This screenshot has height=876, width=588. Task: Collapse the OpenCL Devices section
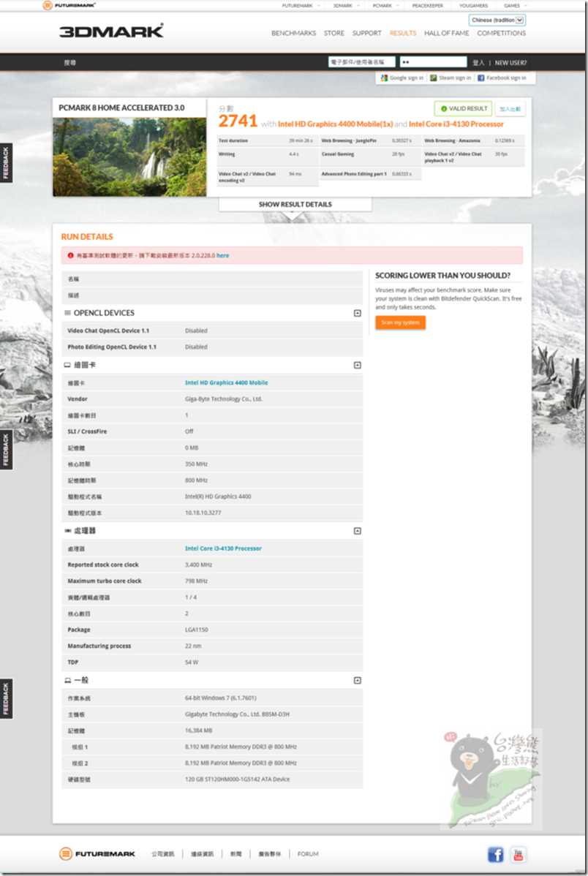(357, 313)
